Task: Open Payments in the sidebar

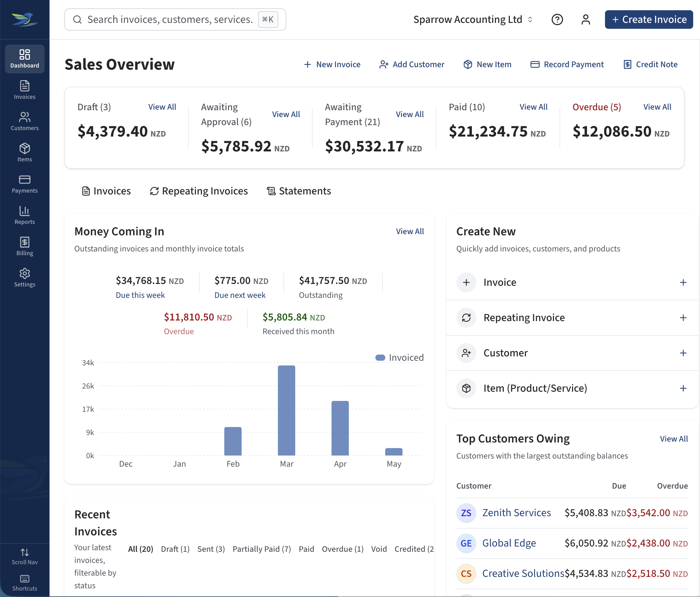Action: tap(25, 184)
